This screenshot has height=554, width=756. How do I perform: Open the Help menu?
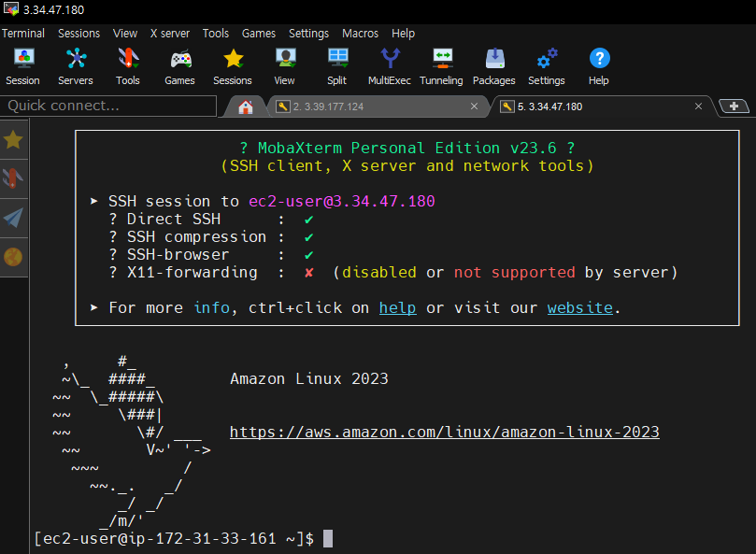tap(403, 34)
